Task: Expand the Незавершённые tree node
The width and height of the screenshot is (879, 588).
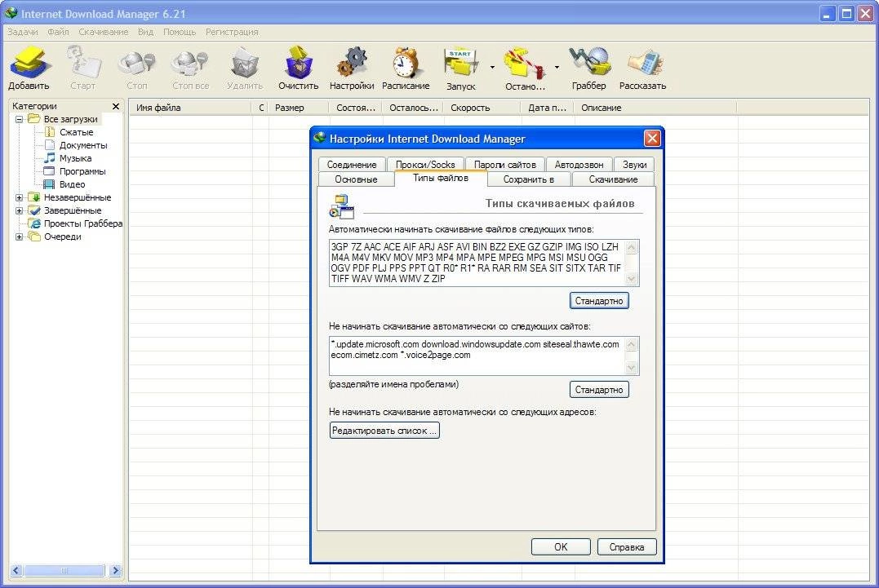Action: (19, 197)
